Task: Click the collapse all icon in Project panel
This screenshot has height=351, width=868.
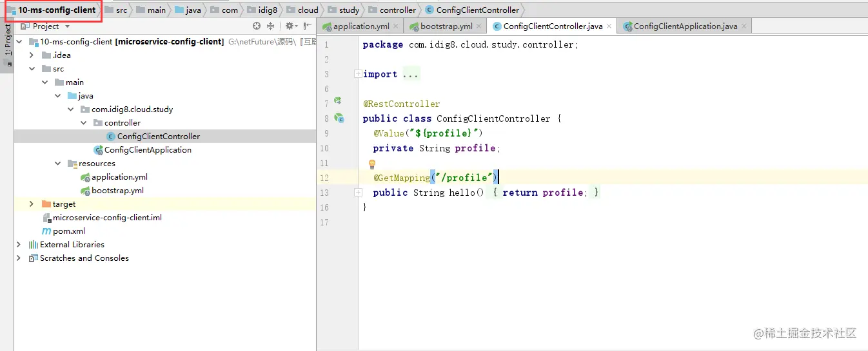Action: pos(271,26)
